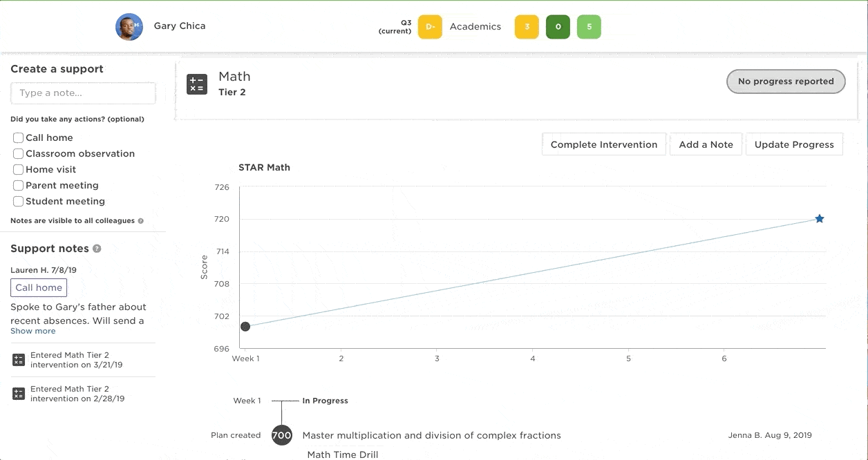This screenshot has width=868, height=460.
Task: Click the star marker on the STAR Math chart
Action: click(820, 218)
